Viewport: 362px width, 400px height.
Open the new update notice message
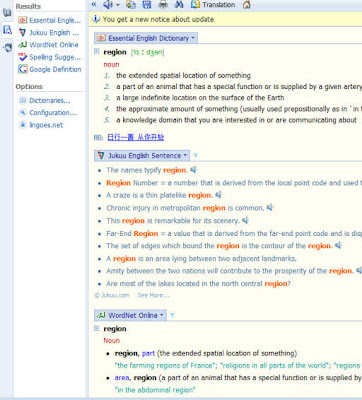click(158, 19)
